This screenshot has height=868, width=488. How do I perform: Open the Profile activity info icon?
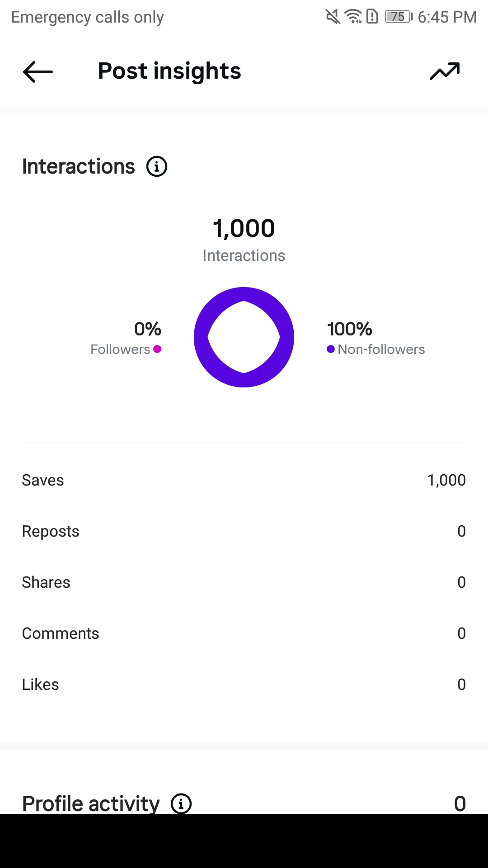click(181, 803)
